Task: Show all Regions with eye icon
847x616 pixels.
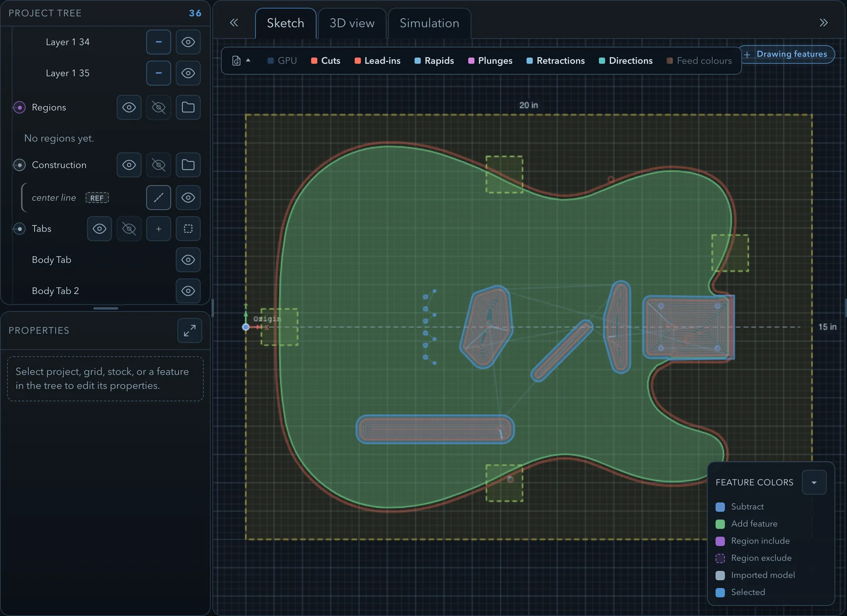Action: click(x=129, y=107)
